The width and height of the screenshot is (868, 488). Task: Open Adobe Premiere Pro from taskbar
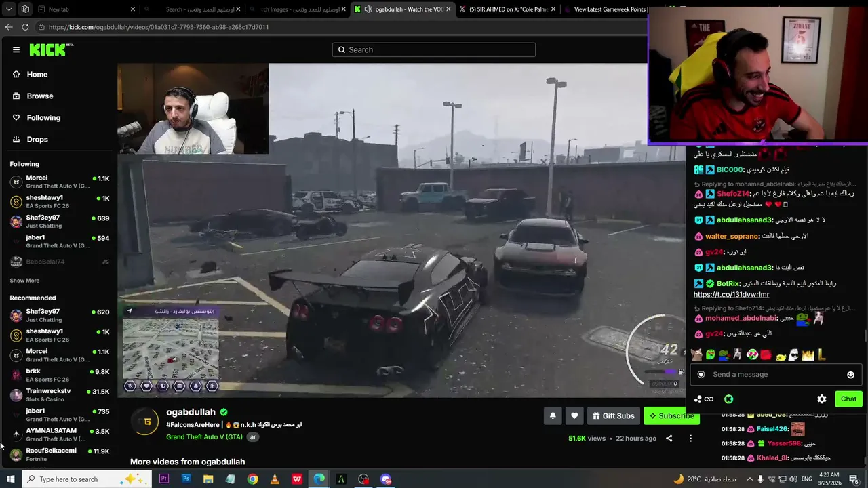pyautogui.click(x=163, y=479)
